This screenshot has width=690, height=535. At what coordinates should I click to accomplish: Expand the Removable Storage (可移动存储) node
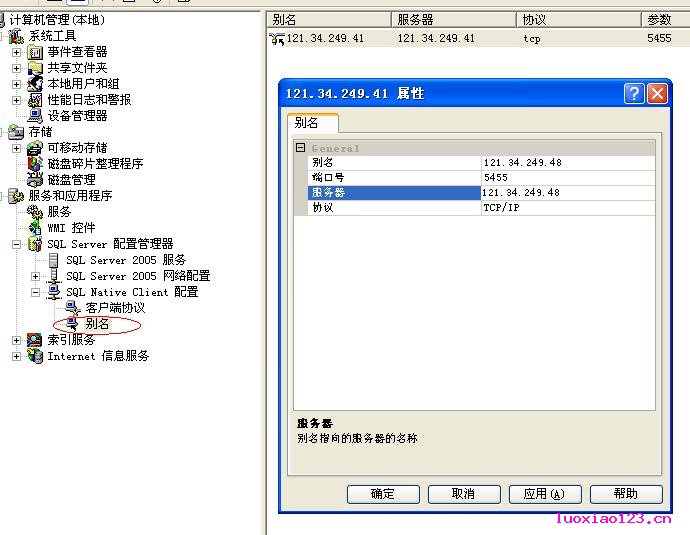coord(16,148)
